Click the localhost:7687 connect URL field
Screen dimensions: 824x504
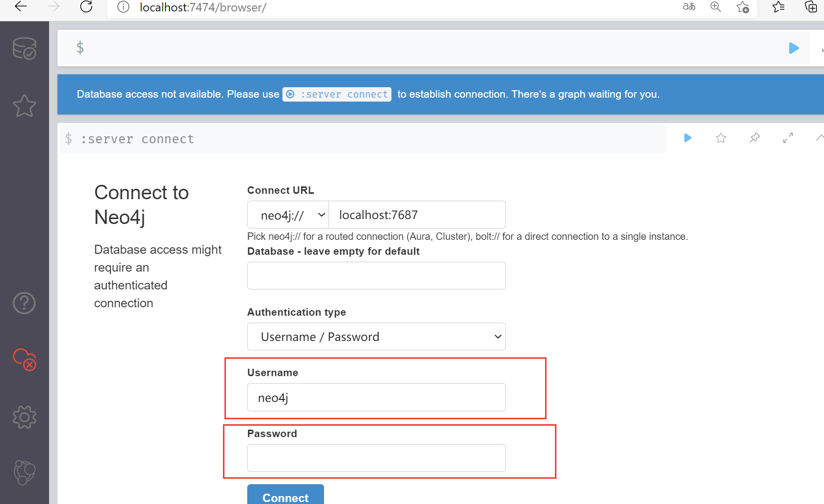click(x=417, y=215)
